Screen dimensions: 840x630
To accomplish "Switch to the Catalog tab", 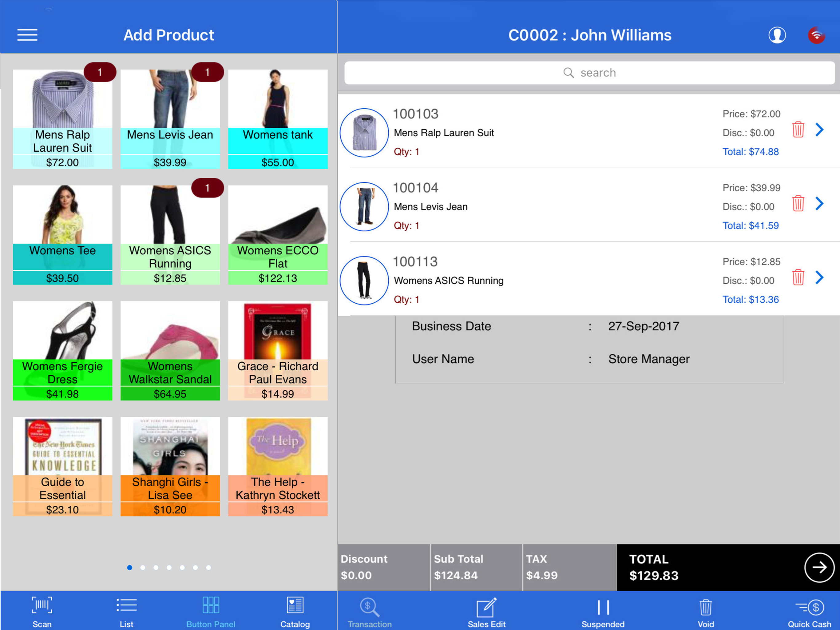I will pos(295,611).
